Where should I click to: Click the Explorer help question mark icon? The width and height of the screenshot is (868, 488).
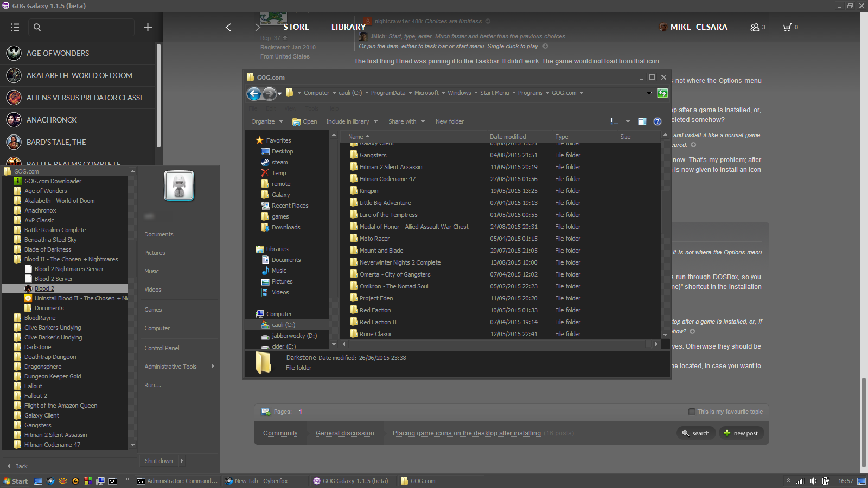[x=657, y=121]
